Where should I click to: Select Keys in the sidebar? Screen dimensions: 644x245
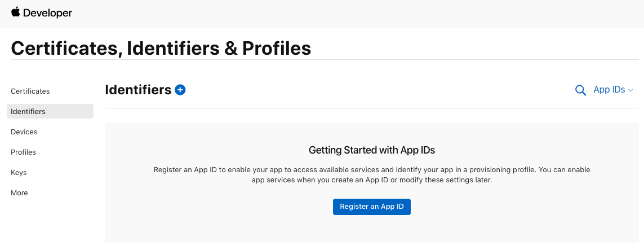(x=19, y=173)
